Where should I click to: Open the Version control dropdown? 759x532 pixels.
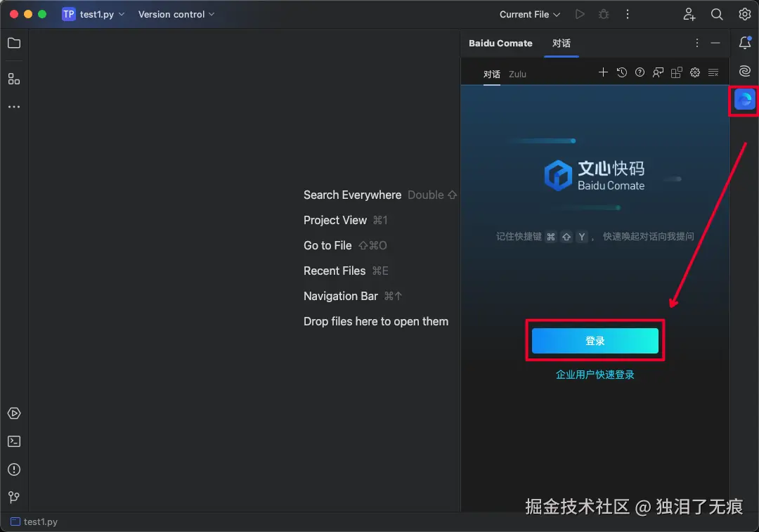click(176, 14)
